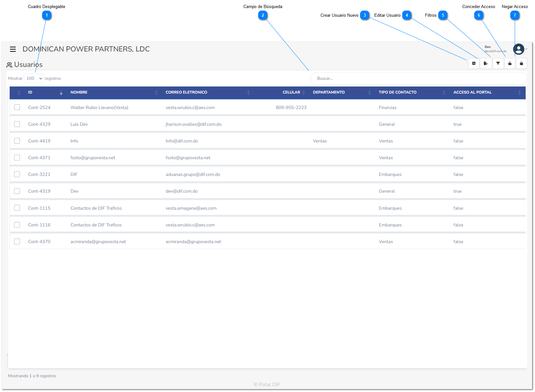Click the Info@dif.com.do email cell
The image size is (535, 392).
click(x=182, y=141)
